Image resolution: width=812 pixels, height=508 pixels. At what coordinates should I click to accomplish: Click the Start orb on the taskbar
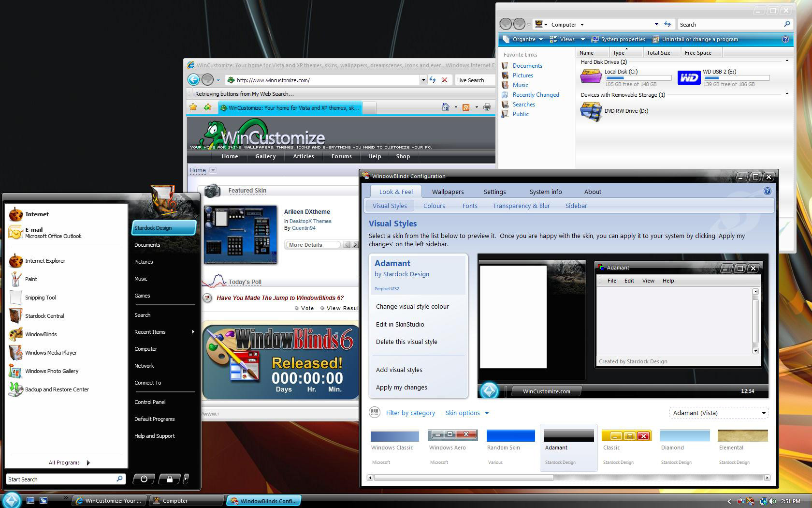pos(12,500)
